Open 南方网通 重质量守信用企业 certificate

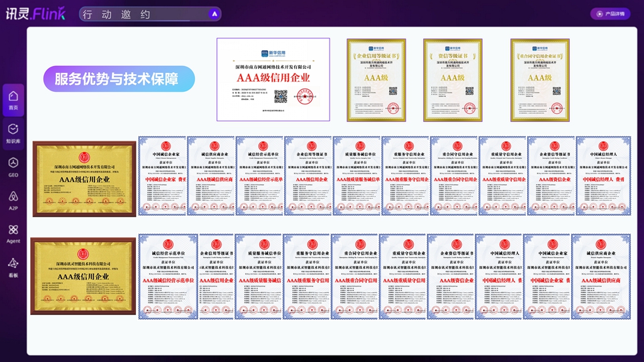click(x=502, y=176)
